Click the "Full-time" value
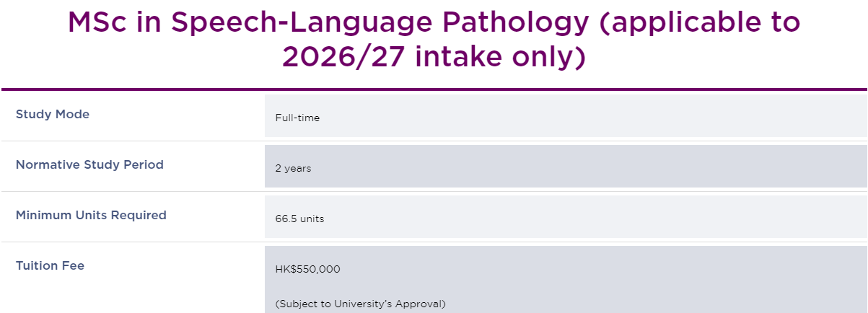 click(x=297, y=118)
